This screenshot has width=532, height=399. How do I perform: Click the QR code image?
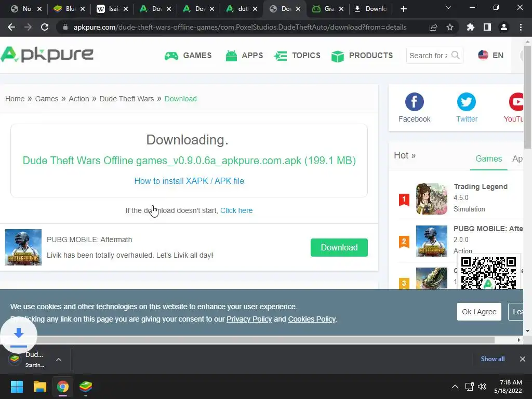(488, 273)
